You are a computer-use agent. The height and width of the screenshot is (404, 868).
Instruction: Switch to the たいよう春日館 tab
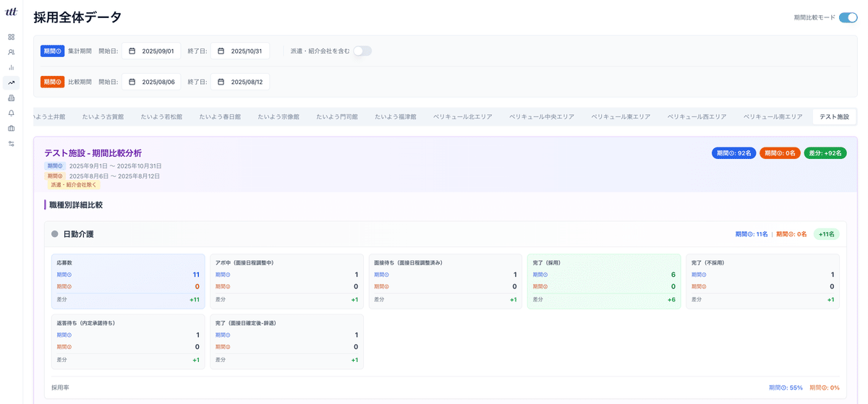click(x=220, y=116)
